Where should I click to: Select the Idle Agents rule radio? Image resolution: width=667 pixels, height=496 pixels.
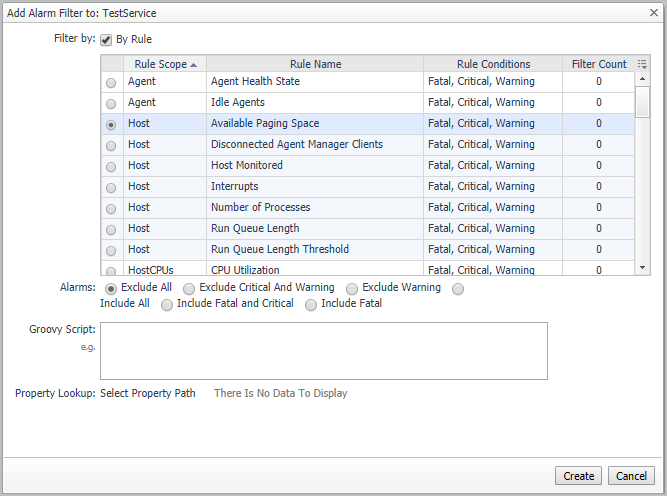[x=110, y=103]
